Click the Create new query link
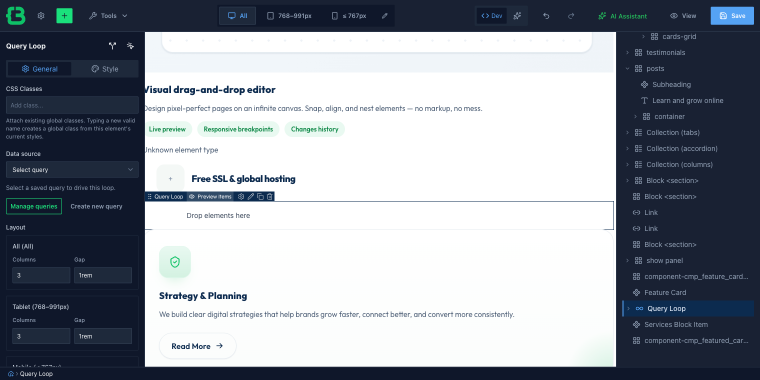The height and width of the screenshot is (380, 760). pyautogui.click(x=96, y=206)
